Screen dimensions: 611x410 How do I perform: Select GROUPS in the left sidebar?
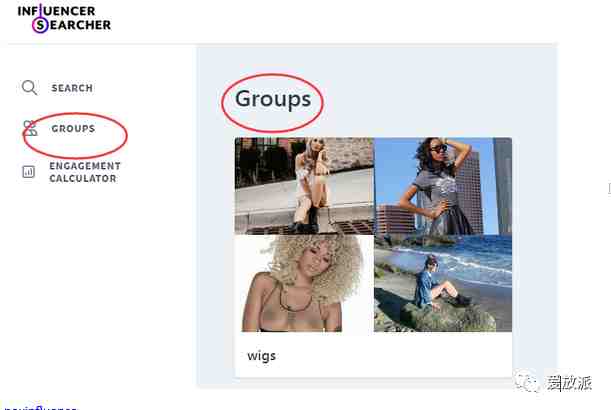(x=73, y=129)
